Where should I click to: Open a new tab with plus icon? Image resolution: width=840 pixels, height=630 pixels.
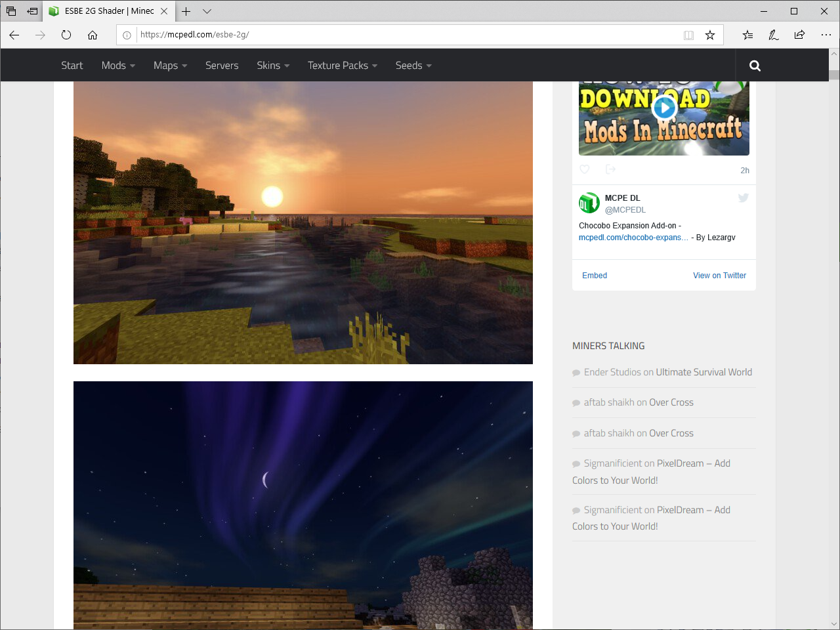(186, 11)
